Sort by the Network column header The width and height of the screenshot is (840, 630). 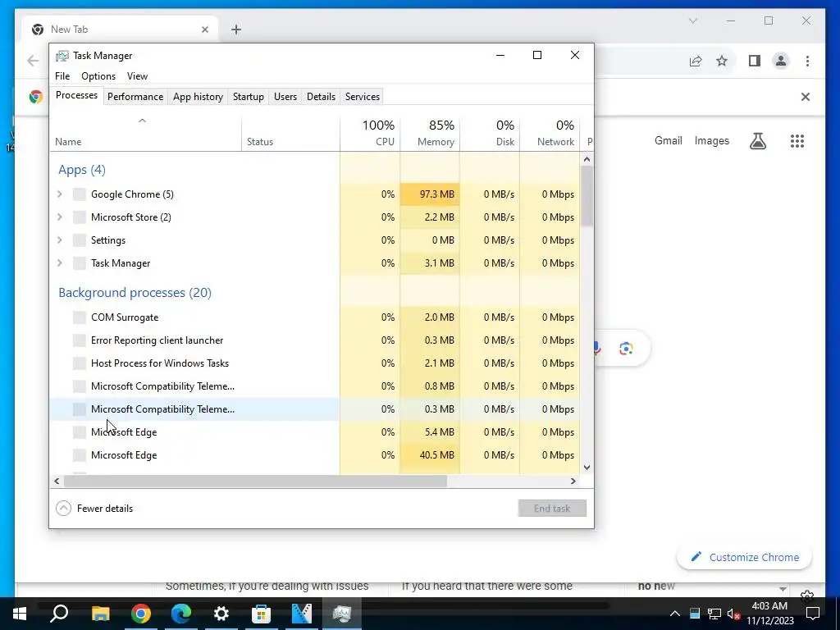tap(550, 133)
